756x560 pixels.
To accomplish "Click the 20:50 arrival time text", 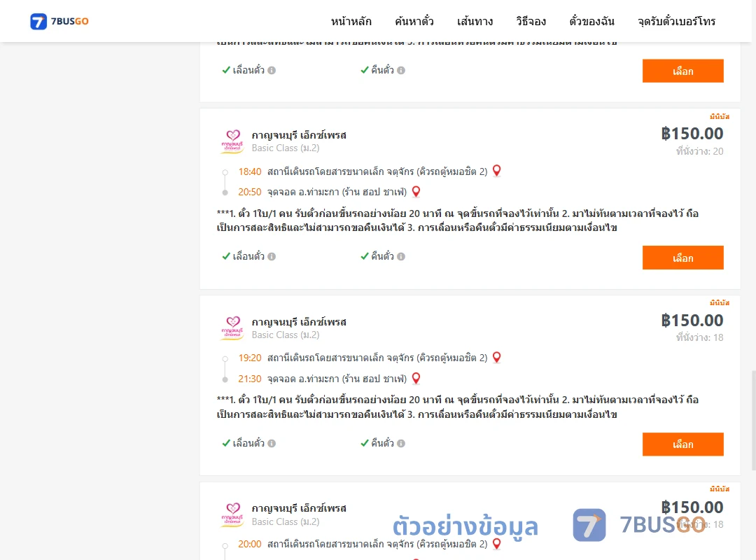I will point(250,192).
